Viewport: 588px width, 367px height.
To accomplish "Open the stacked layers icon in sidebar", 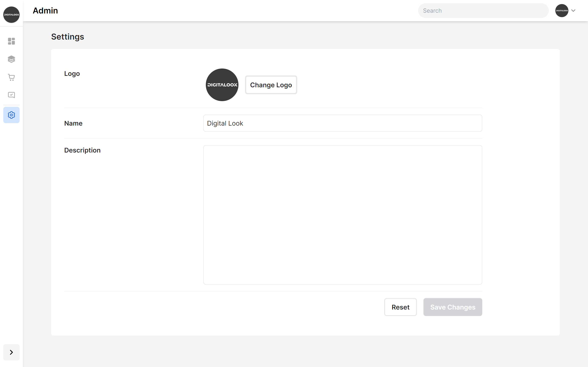I will click(x=11, y=59).
